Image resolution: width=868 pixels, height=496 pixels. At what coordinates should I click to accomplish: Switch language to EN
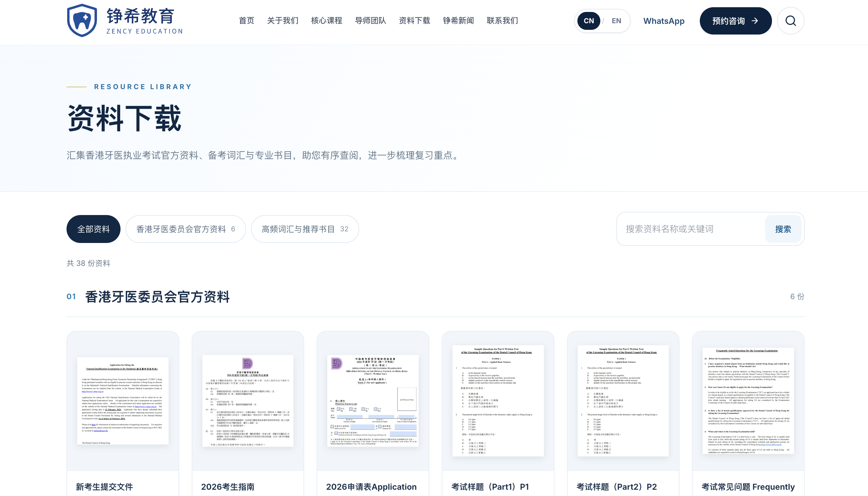(616, 21)
